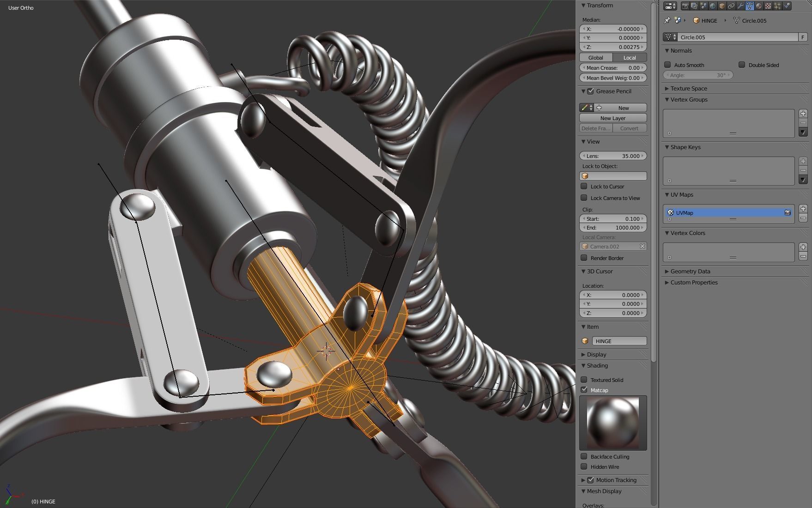
Task: Enable Hidden Wire checkbox
Action: coord(584,466)
